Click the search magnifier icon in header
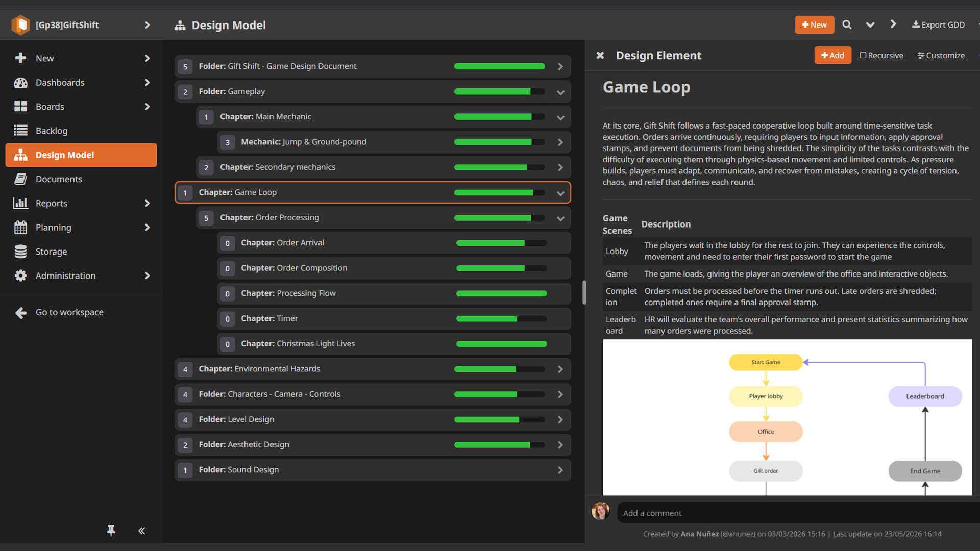The width and height of the screenshot is (980, 551). [847, 24]
